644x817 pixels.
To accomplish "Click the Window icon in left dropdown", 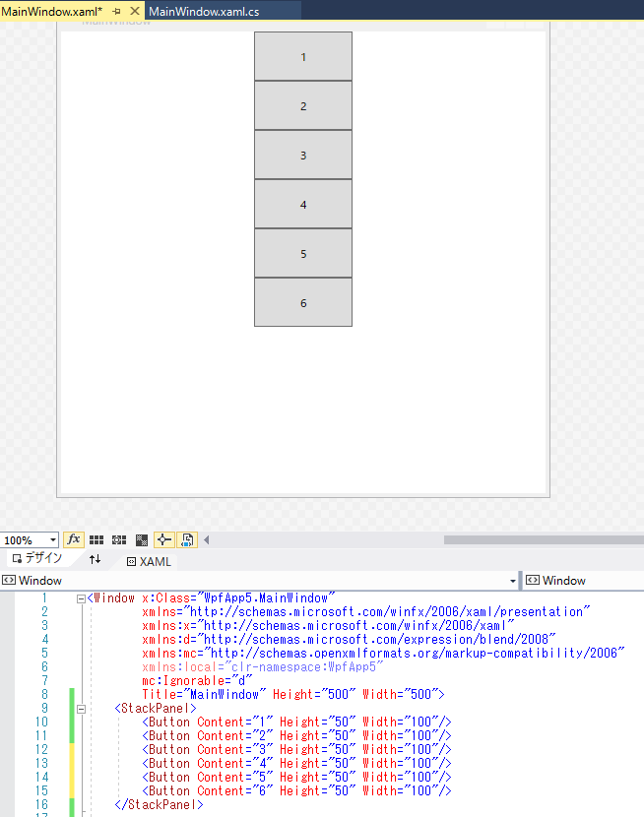I will pos(8,581).
